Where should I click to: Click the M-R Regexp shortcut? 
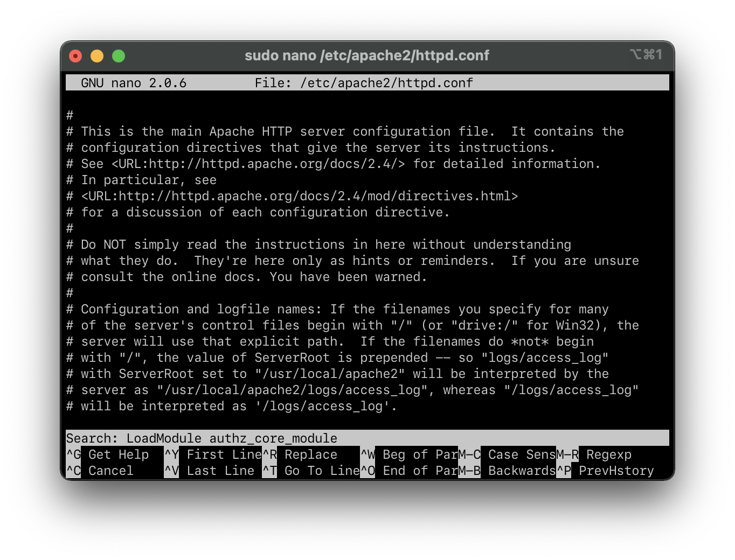click(x=594, y=454)
